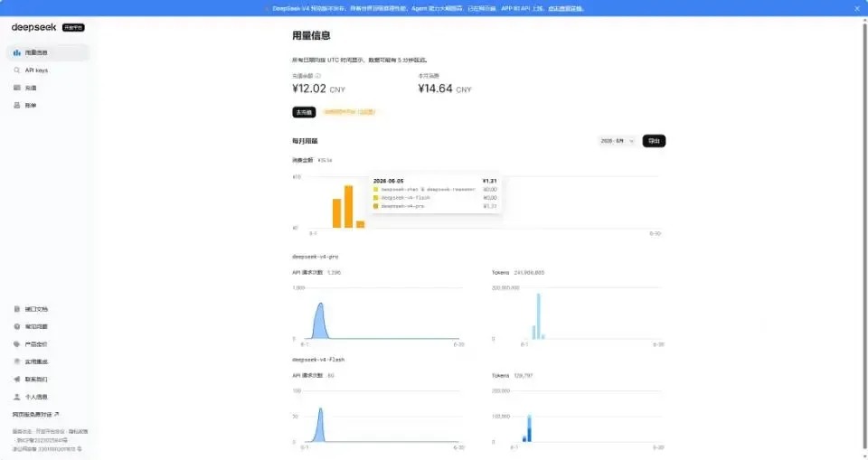
Task: Click the deepseek logo
Action: pyautogui.click(x=33, y=27)
